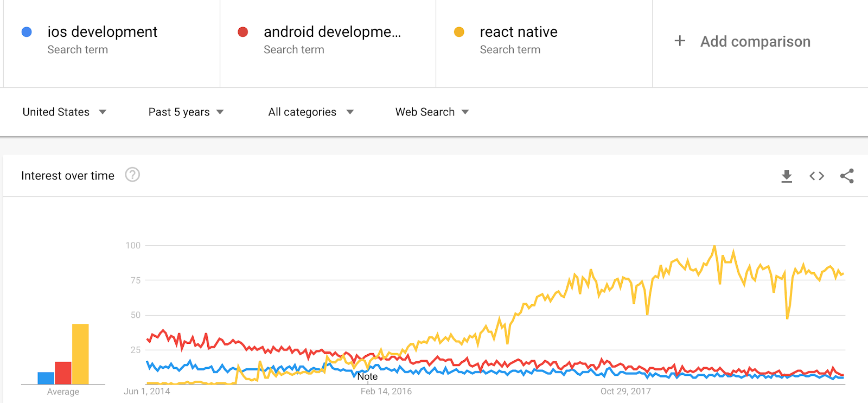
Task: Share the Interest over time chart
Action: [x=847, y=176]
